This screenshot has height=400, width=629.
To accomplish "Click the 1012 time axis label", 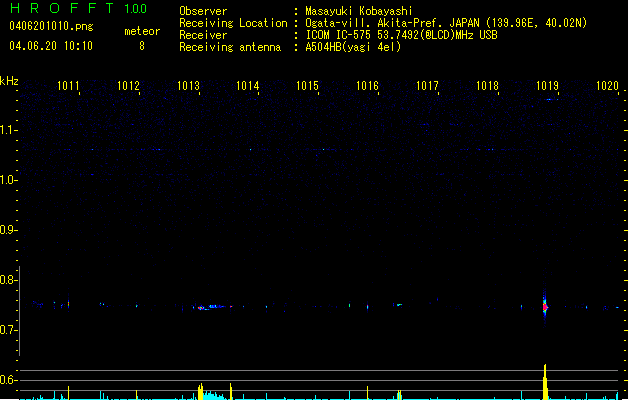I will (x=128, y=86).
